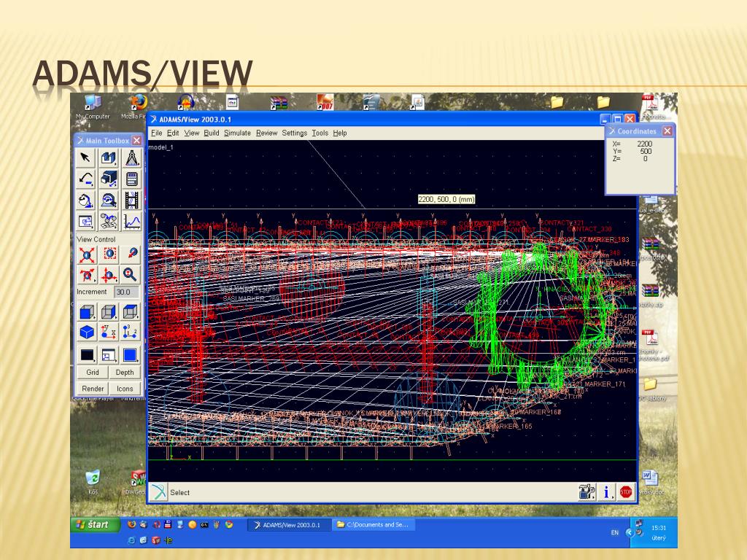Set the right side view cube icon
Image resolution: width=747 pixels, height=560 pixels.
[109, 312]
